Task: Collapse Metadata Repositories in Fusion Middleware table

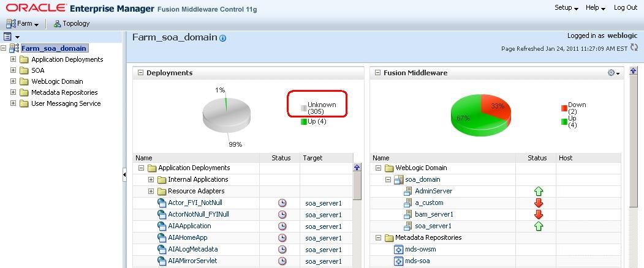Action: coord(378,237)
